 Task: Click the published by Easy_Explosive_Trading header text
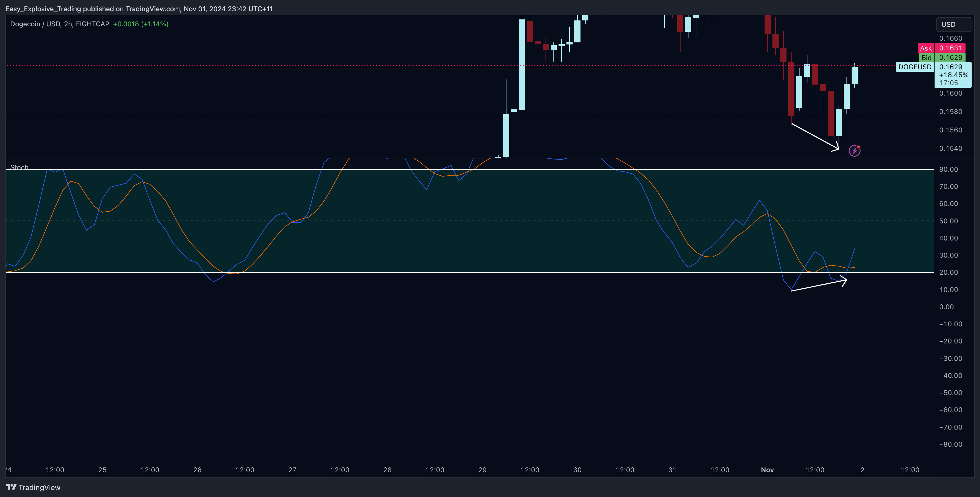[x=139, y=9]
